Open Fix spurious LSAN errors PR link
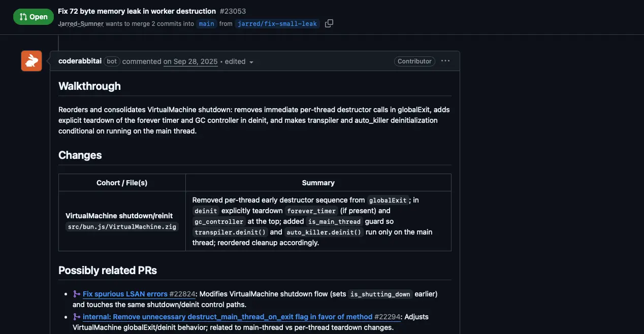 tap(125, 294)
